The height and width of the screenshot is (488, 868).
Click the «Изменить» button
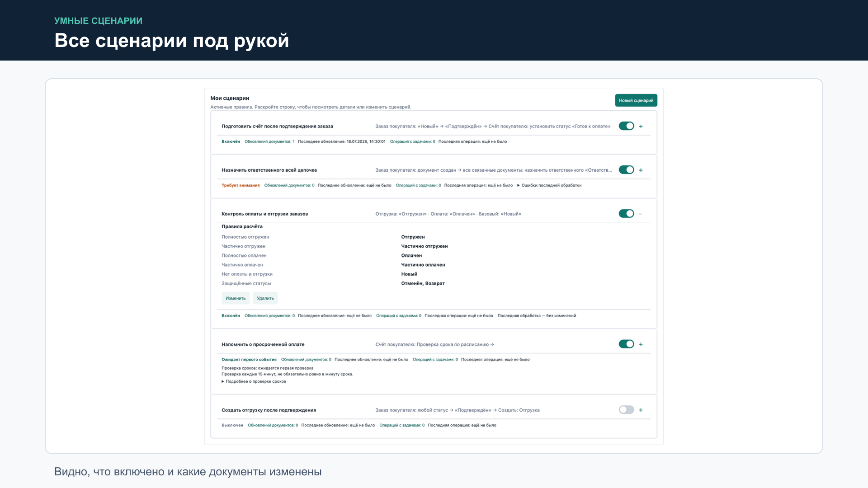click(236, 298)
